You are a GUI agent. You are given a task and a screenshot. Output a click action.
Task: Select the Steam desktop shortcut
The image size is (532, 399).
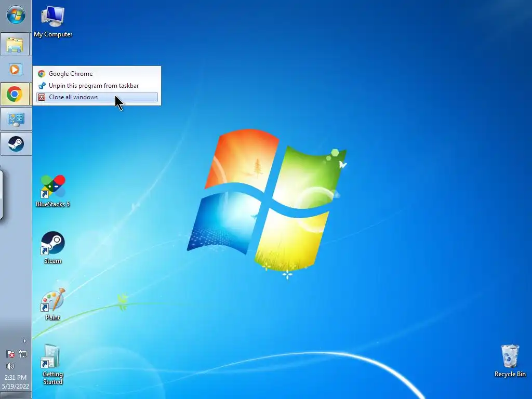(x=53, y=248)
